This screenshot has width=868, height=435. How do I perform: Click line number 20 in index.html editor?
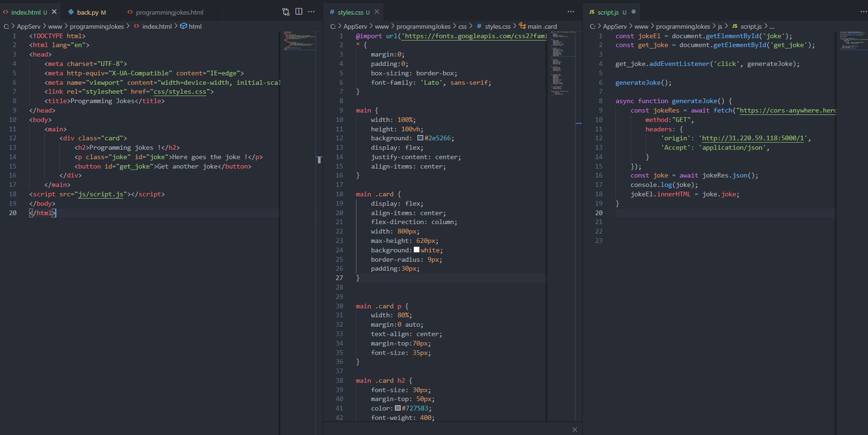click(x=12, y=213)
